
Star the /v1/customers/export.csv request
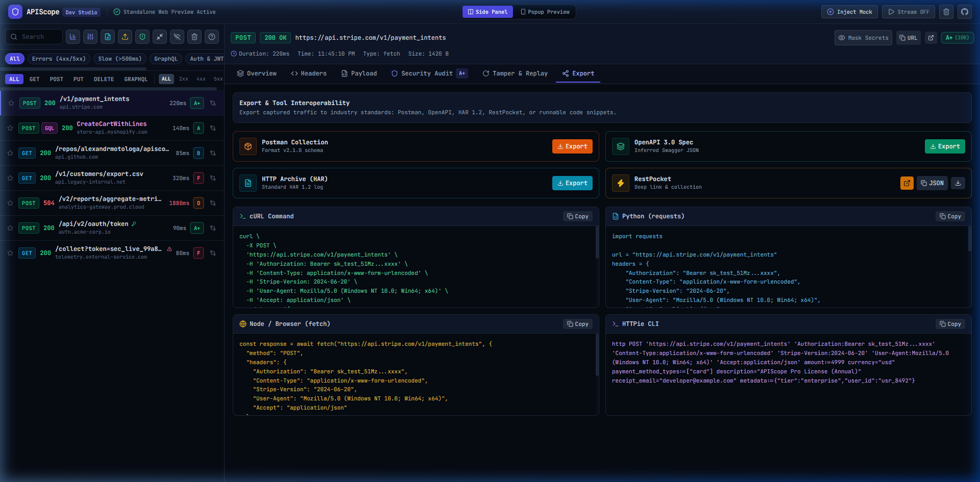tap(10, 178)
